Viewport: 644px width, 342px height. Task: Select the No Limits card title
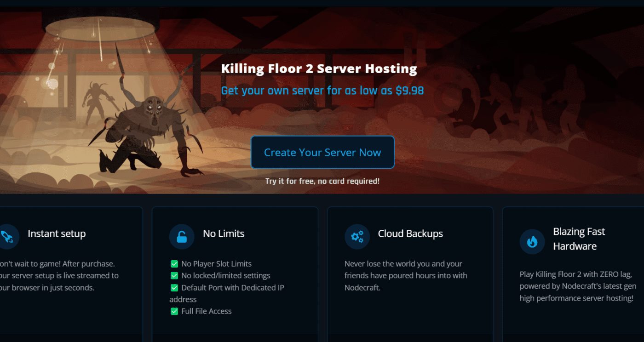[x=224, y=234]
